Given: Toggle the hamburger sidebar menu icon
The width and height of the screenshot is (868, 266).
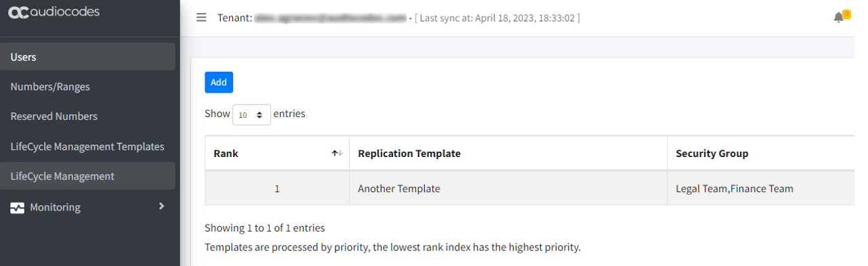Looking at the screenshot, I should pyautogui.click(x=201, y=18).
